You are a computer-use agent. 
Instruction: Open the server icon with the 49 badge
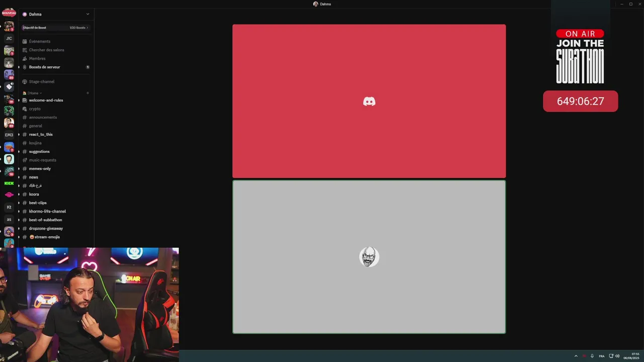click(x=9, y=123)
